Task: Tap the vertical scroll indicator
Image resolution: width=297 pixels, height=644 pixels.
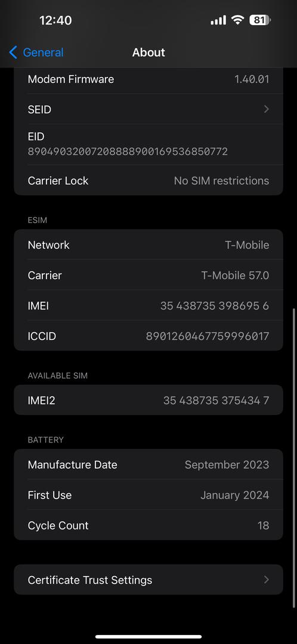Action: pyautogui.click(x=293, y=457)
